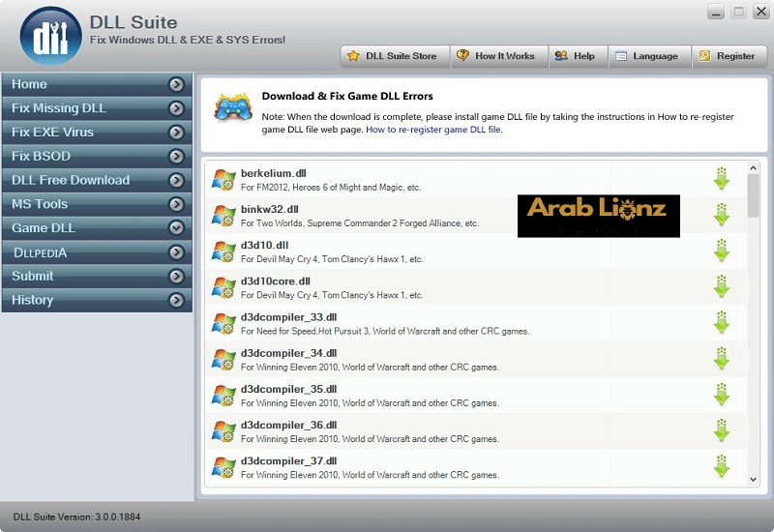Open the Language toolbar button

(x=645, y=56)
